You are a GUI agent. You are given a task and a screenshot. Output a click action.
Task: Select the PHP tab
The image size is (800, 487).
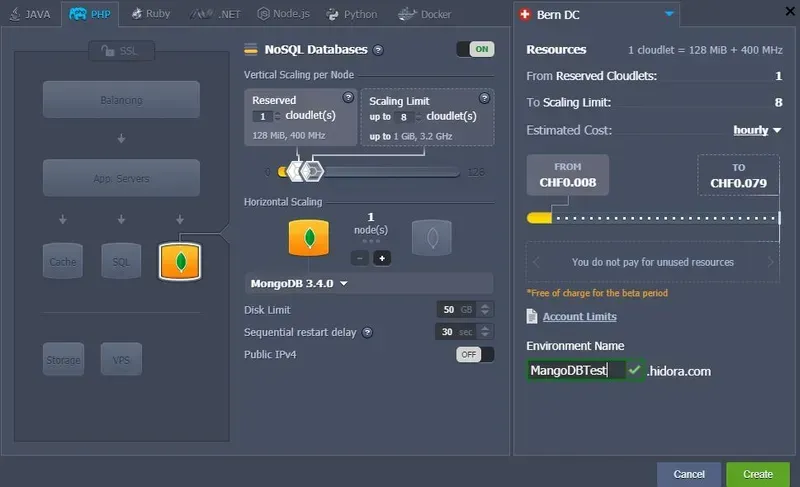pos(90,14)
